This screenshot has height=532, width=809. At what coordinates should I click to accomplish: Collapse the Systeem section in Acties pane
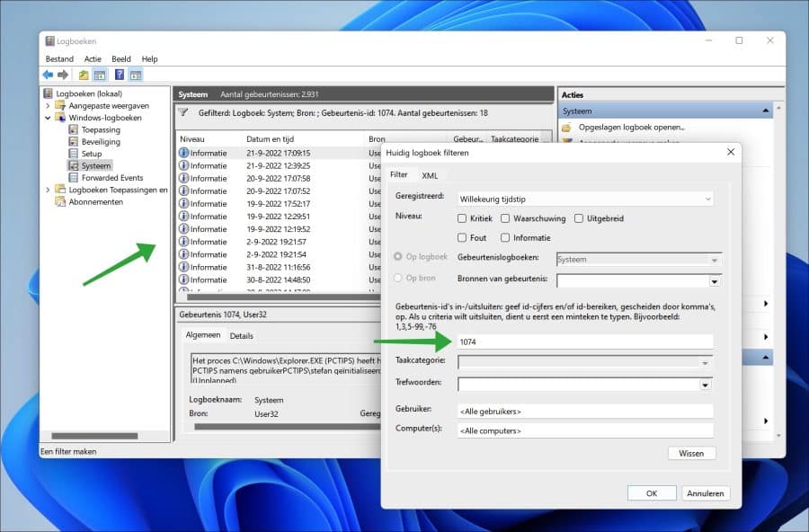tap(766, 111)
